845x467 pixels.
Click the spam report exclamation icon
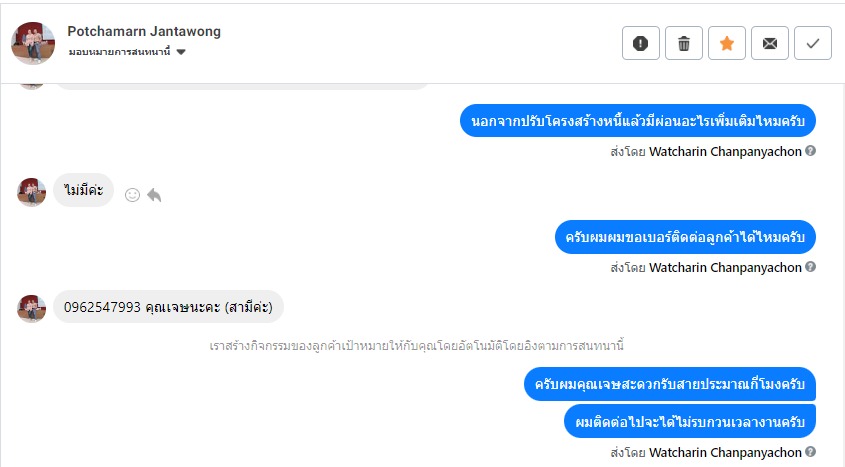[x=641, y=43]
